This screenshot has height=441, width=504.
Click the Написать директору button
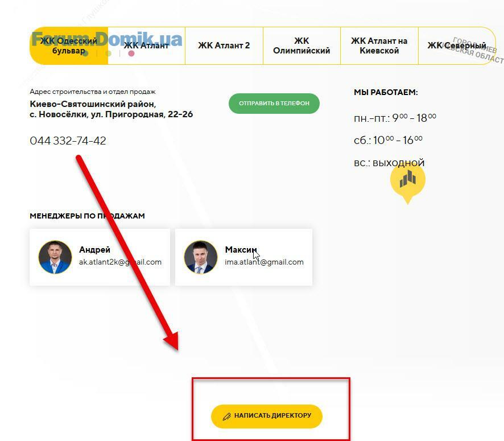coord(267,417)
